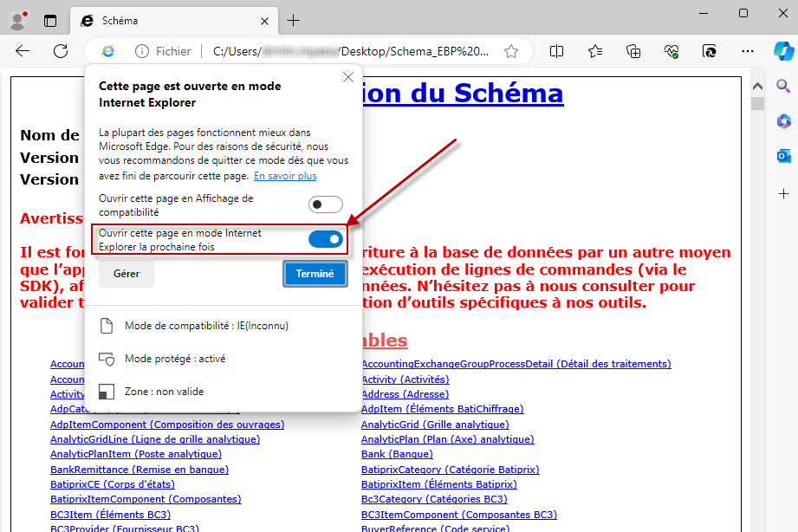
Task: Open AccountingExchangeGroupProcessDetail (Détail des traitements) link
Action: 516,364
